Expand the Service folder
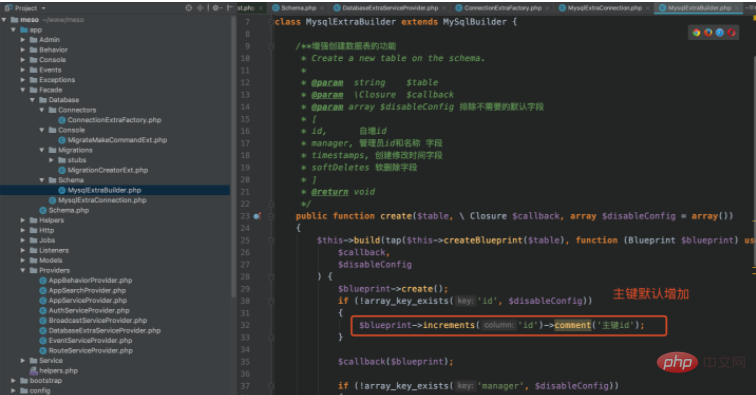This screenshot has height=395, width=756. (x=23, y=360)
